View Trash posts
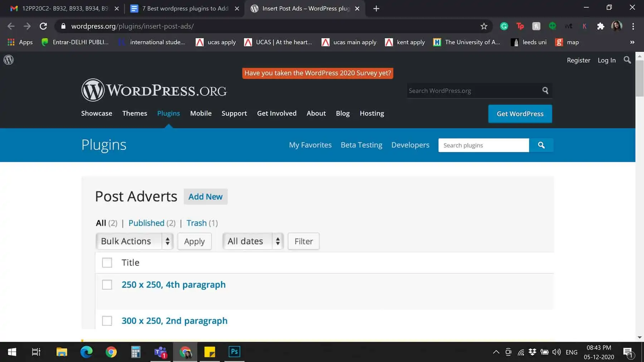The width and height of the screenshot is (644, 362). point(196,223)
